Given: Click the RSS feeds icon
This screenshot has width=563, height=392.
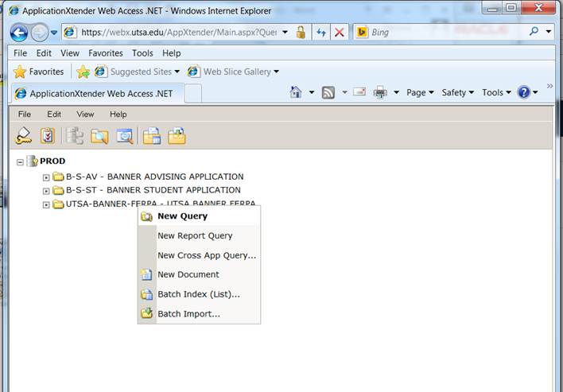Looking at the screenshot, I should click(328, 92).
